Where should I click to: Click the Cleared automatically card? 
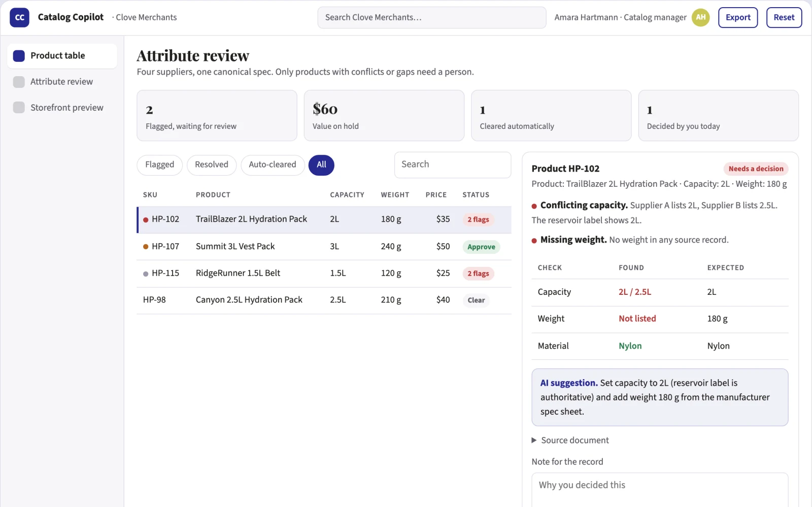pos(551,116)
